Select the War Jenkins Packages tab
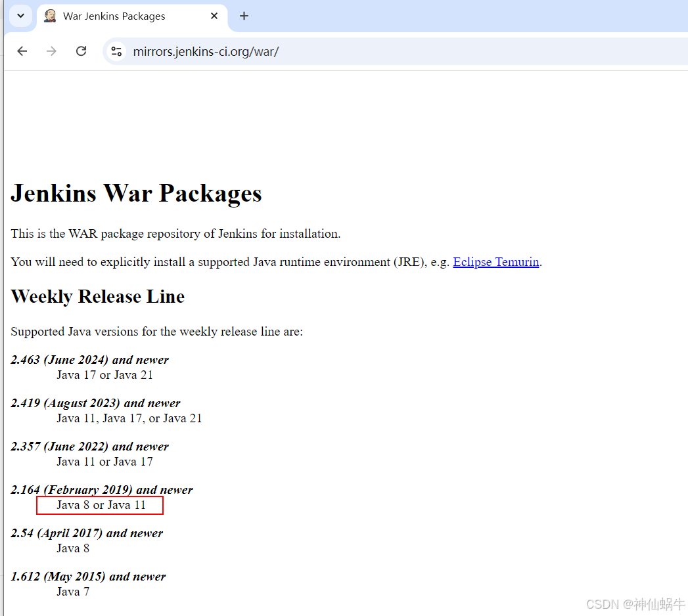 131,16
